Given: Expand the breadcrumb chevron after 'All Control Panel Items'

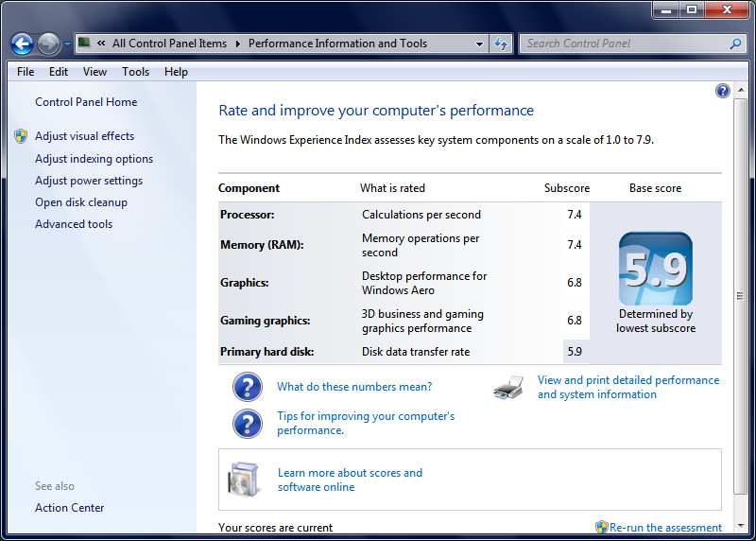Looking at the screenshot, I should 238,44.
